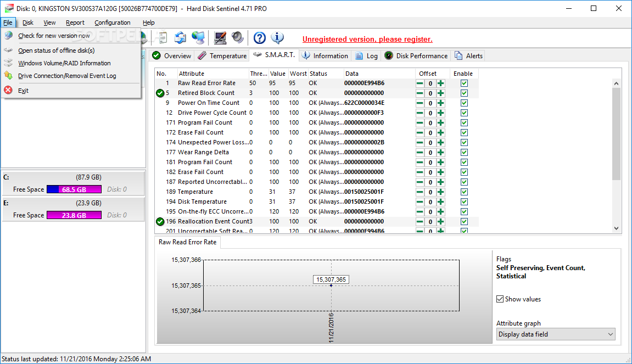
Task: Click the send e-mail toolbar icon
Action: pos(180,38)
